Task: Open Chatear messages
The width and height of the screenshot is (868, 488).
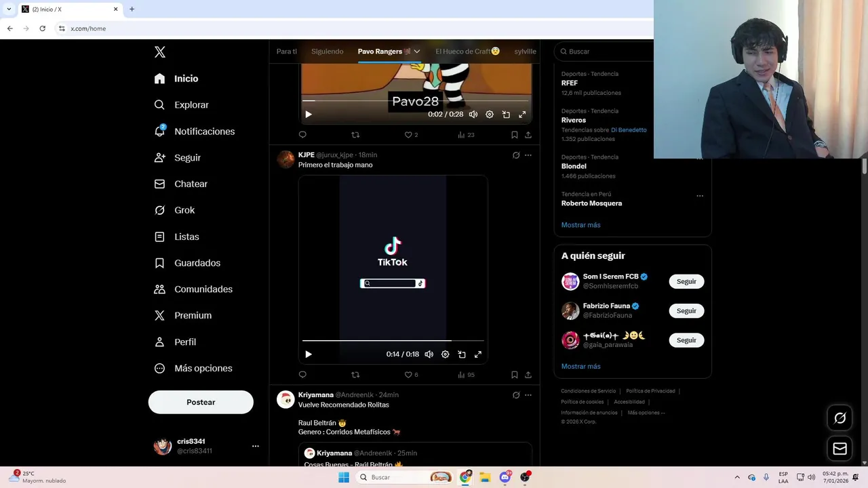Action: click(180, 184)
